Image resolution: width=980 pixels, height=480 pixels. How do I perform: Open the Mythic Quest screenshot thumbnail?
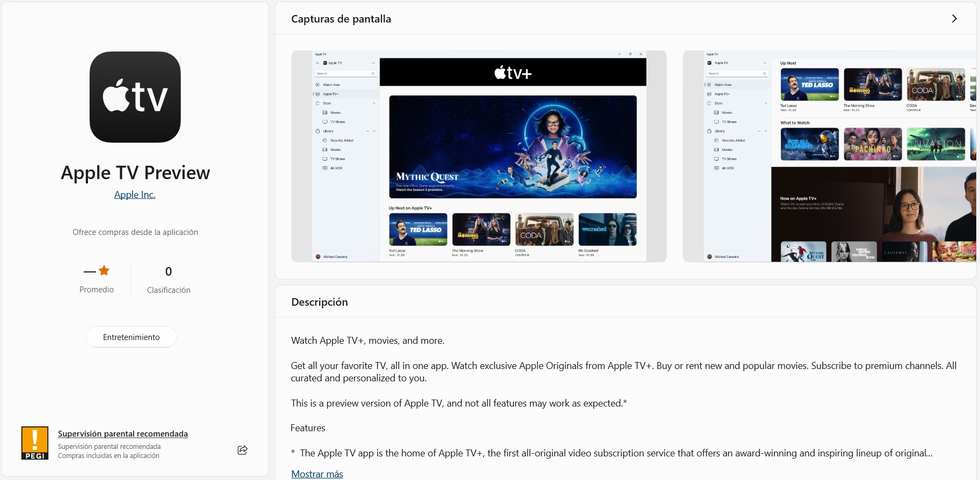[479, 156]
